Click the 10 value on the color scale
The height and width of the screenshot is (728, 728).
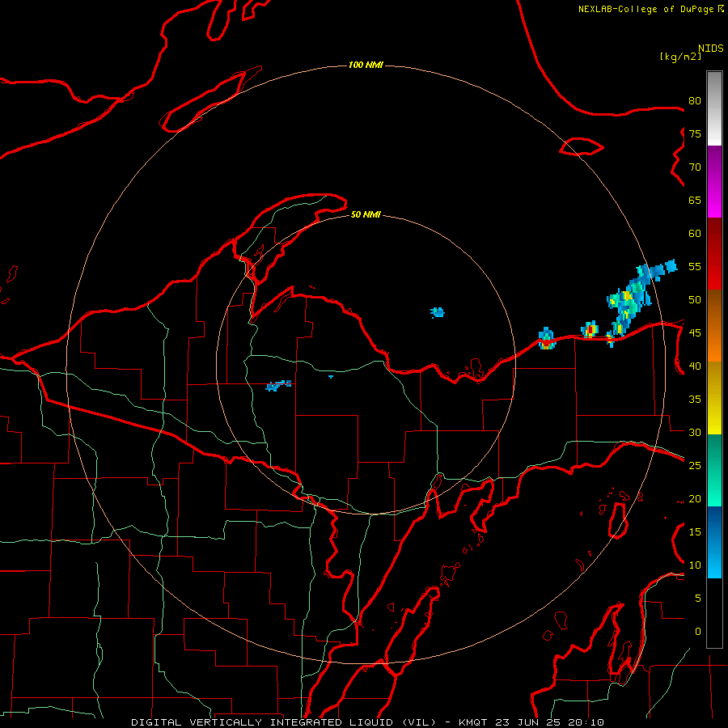click(x=695, y=565)
